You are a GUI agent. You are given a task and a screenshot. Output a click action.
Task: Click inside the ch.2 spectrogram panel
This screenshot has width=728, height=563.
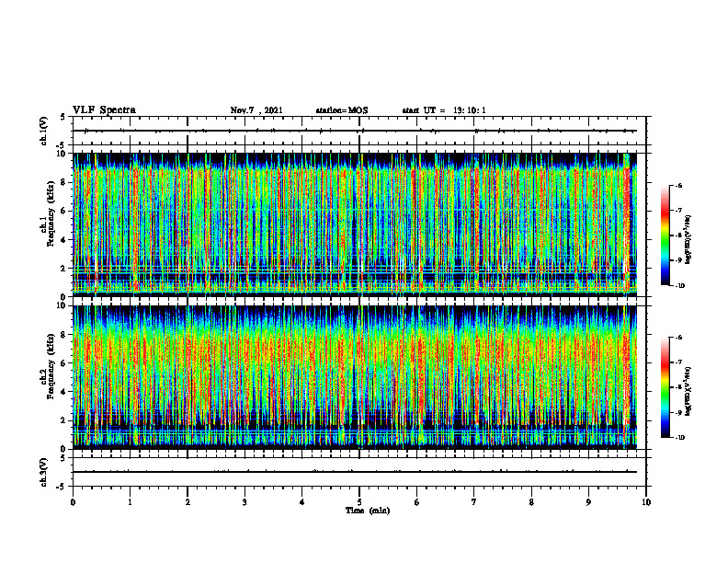coord(355,377)
